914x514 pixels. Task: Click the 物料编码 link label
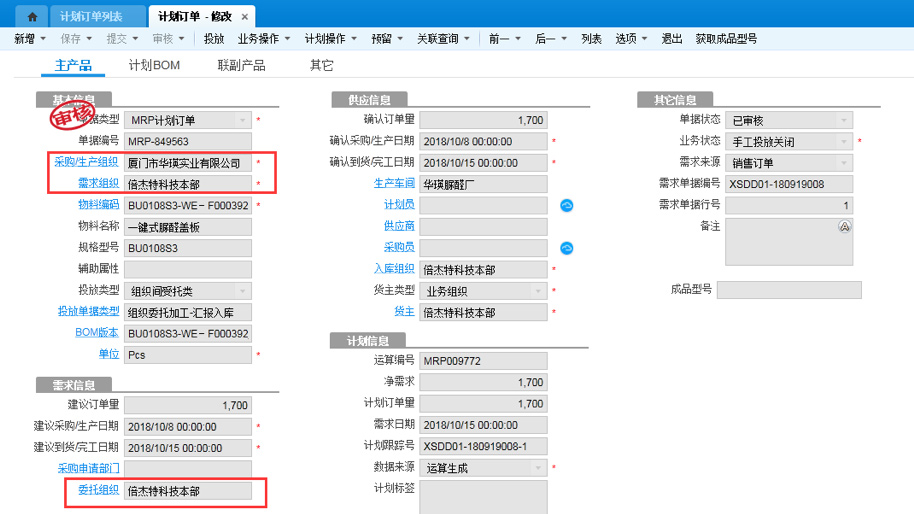[x=98, y=205]
